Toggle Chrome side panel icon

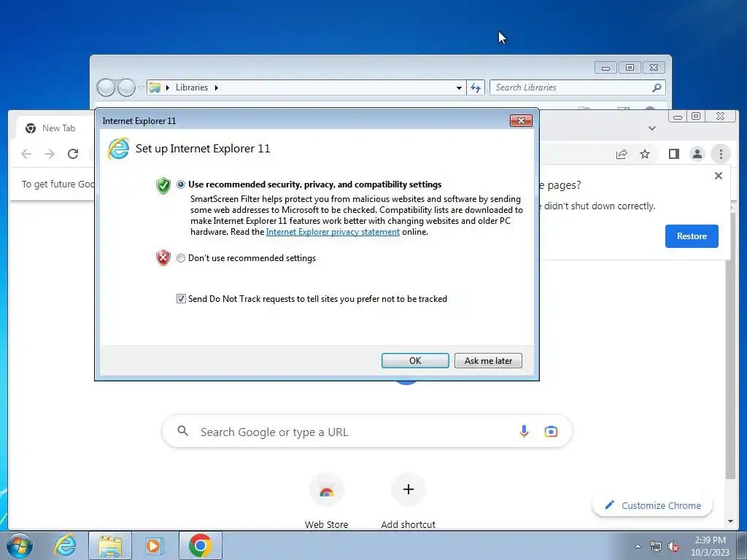point(673,154)
